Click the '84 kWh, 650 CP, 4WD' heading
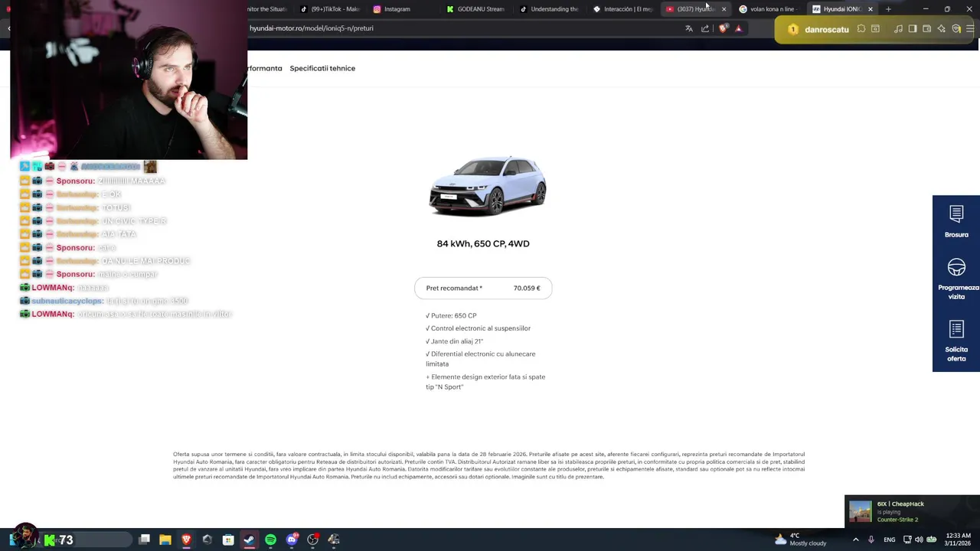 coord(483,243)
